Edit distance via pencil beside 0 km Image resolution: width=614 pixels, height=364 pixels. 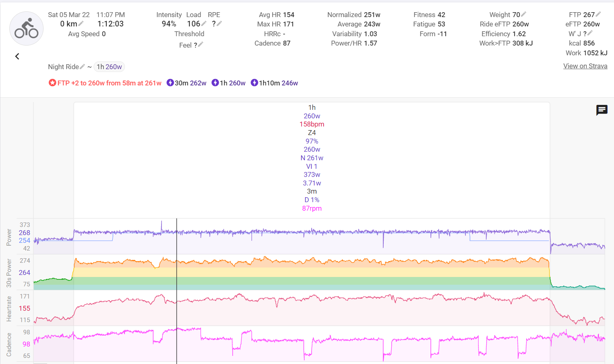point(81,24)
